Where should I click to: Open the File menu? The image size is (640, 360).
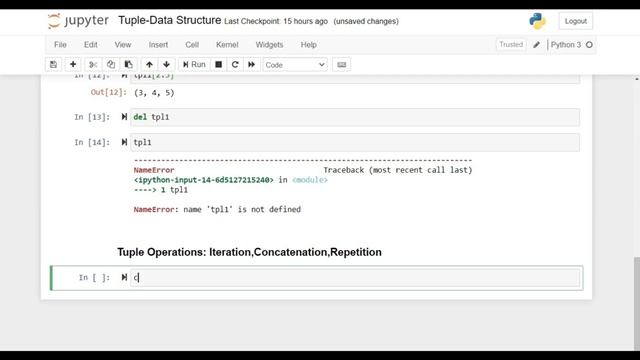60,45
